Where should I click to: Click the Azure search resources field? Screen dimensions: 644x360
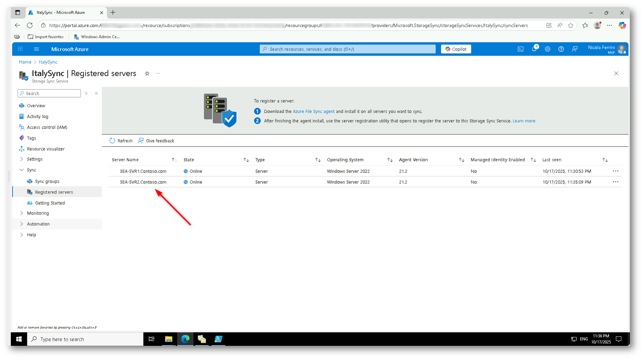tap(348, 49)
